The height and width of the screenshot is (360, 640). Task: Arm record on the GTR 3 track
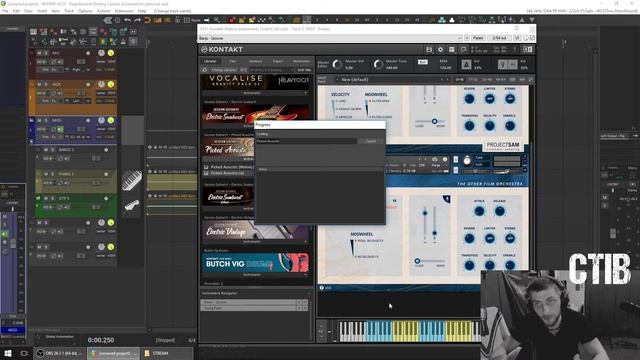pos(106,198)
